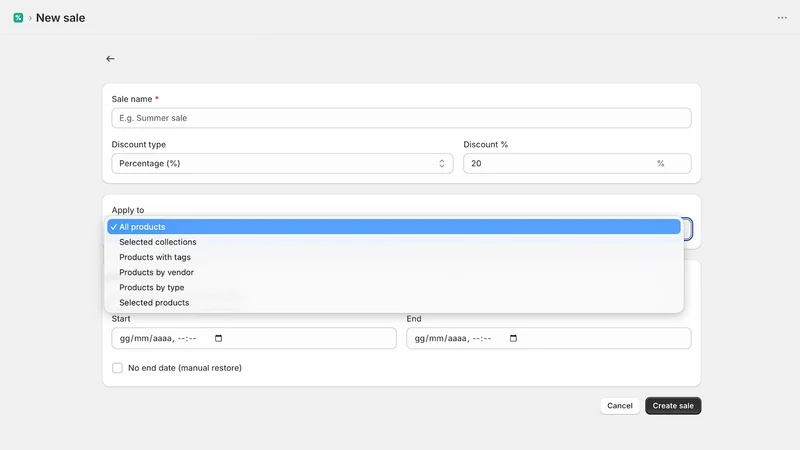Enable No end date (manual restore)
Screen dimensions: 800x450
(x=117, y=368)
